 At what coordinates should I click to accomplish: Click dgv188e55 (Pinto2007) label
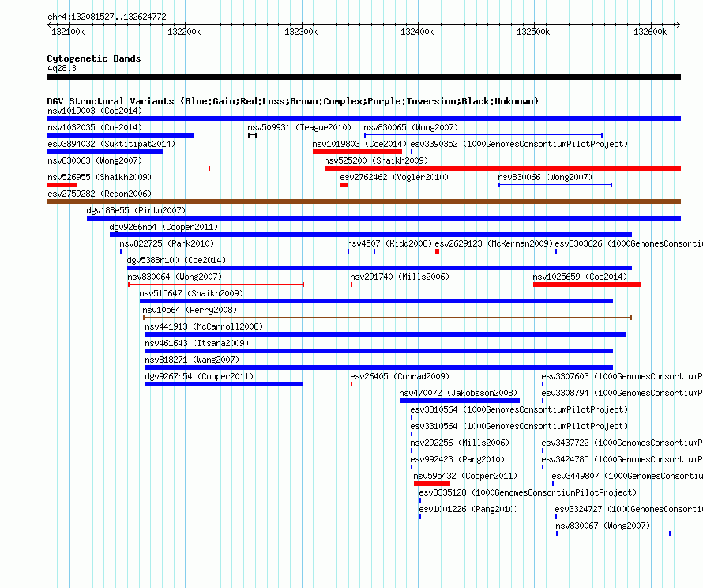[136, 210]
